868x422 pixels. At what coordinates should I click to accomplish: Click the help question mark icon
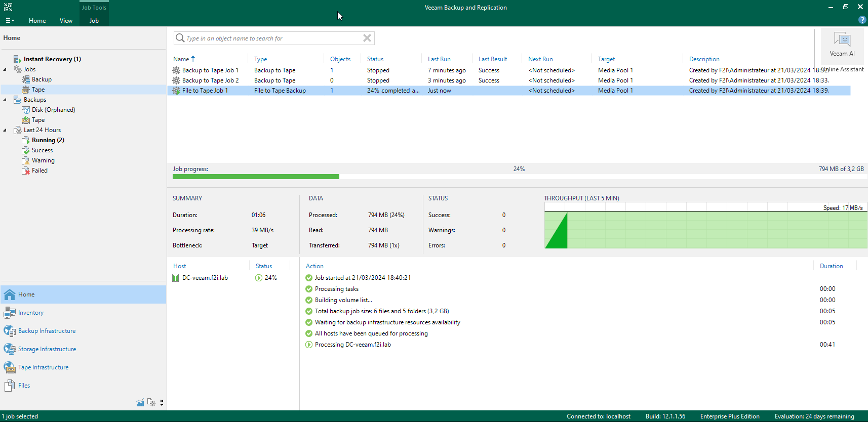(x=862, y=20)
